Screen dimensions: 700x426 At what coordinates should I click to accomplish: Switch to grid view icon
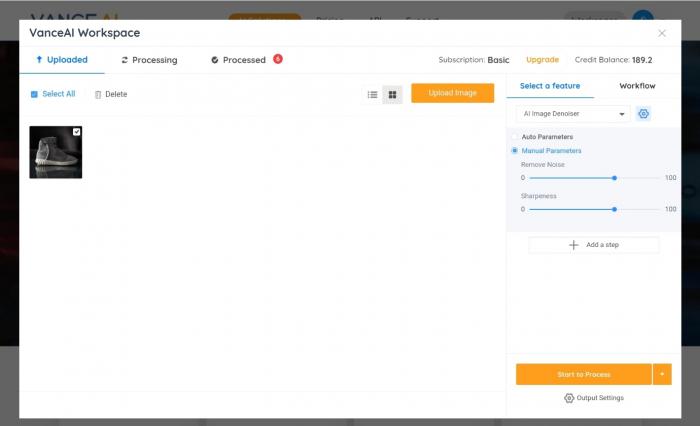pos(392,95)
